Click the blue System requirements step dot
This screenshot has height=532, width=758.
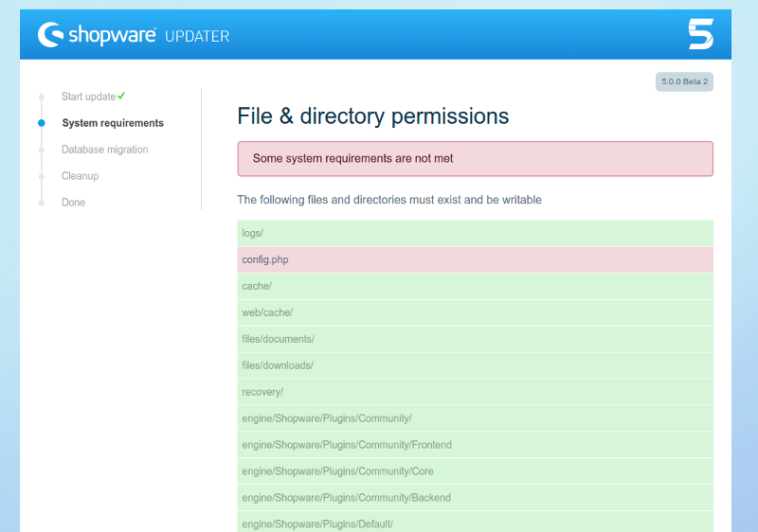pyautogui.click(x=42, y=123)
